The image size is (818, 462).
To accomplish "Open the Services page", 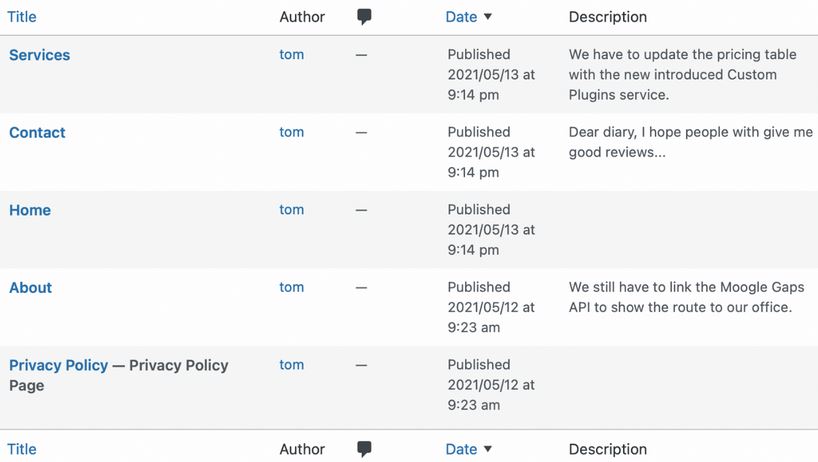I will [40, 55].
